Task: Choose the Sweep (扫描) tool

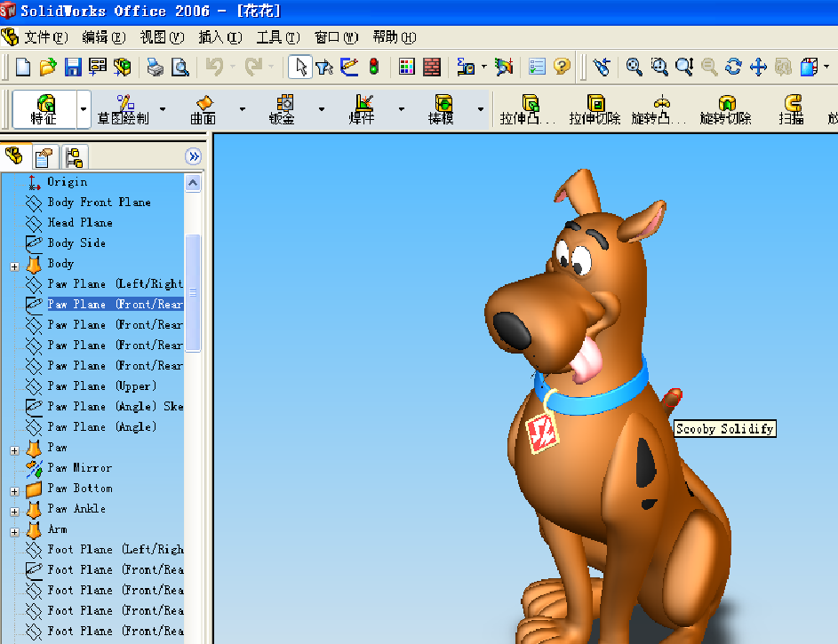Action: [x=792, y=109]
